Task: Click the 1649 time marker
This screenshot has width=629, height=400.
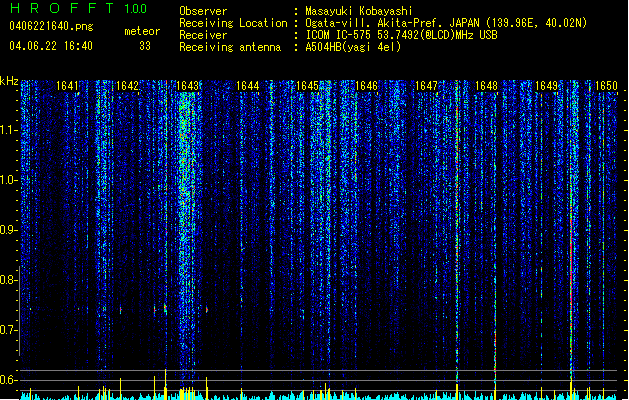Action: pos(547,86)
